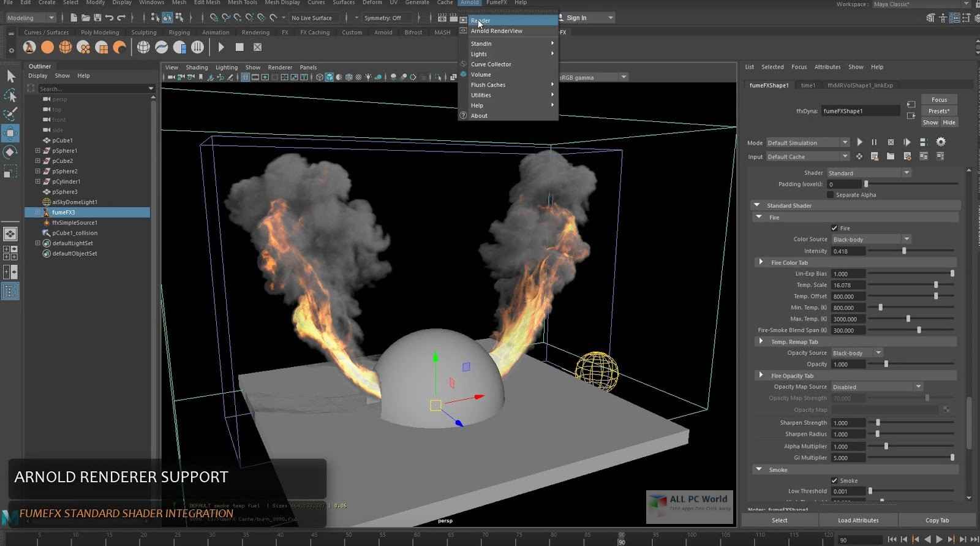Uncheck the Fire checkbox
The height and width of the screenshot is (546, 980).
click(834, 228)
